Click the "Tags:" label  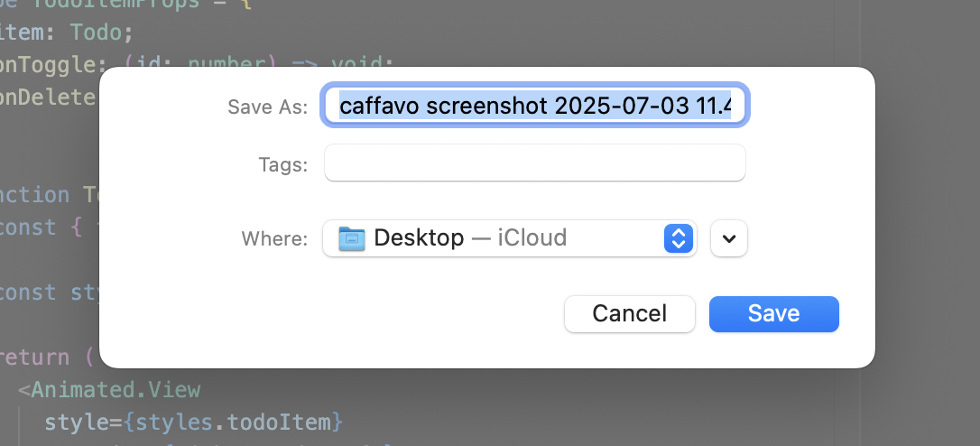282,164
